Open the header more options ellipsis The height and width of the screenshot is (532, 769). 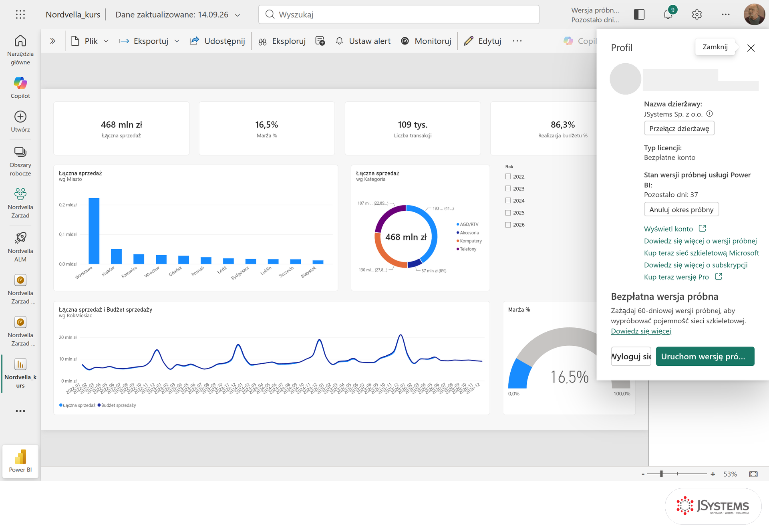(x=725, y=14)
